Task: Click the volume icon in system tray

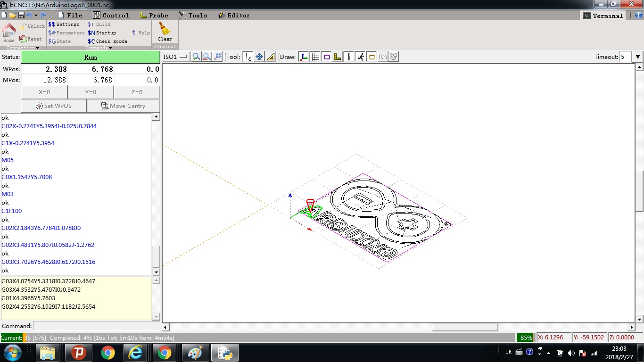Action: (x=571, y=353)
